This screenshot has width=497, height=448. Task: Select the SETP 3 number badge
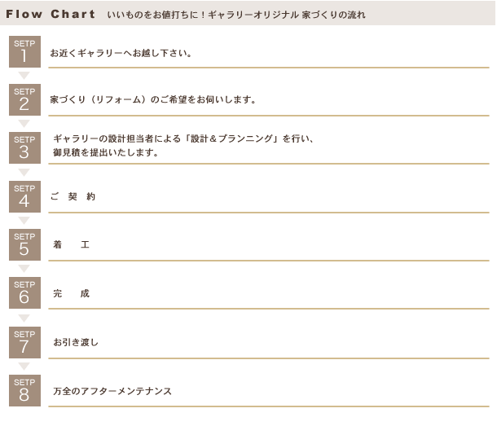(x=24, y=148)
